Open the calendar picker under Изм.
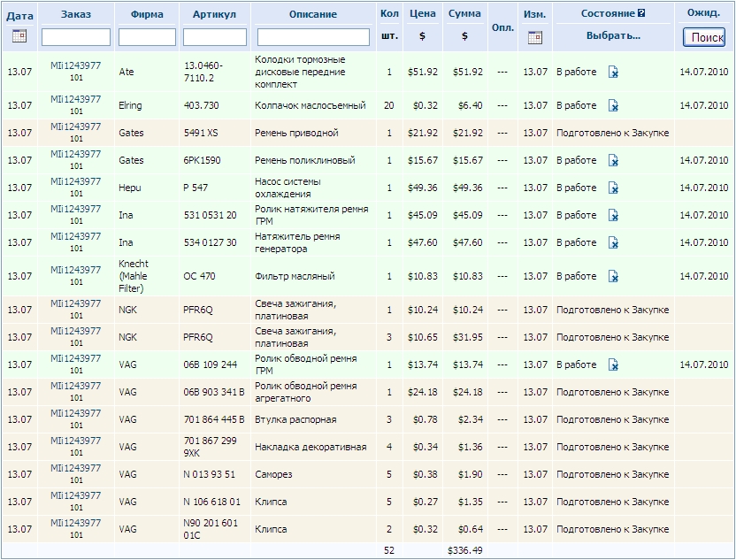Viewport: 736px width, 560px height. 535,37
